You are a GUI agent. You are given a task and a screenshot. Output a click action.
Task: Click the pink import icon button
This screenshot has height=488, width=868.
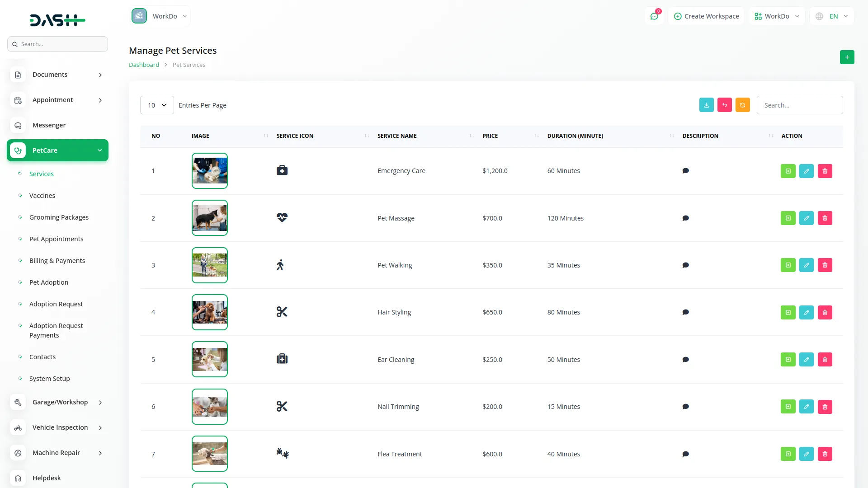[x=724, y=105]
